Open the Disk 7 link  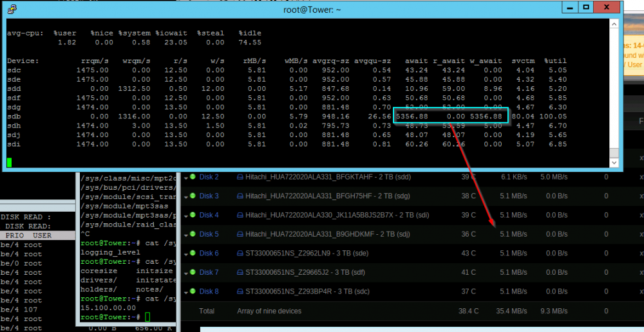coord(209,272)
